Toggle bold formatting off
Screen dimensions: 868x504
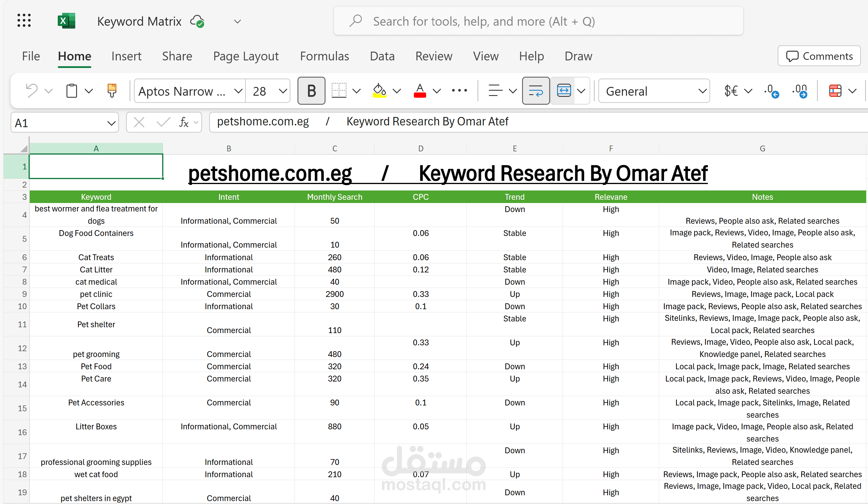(311, 91)
